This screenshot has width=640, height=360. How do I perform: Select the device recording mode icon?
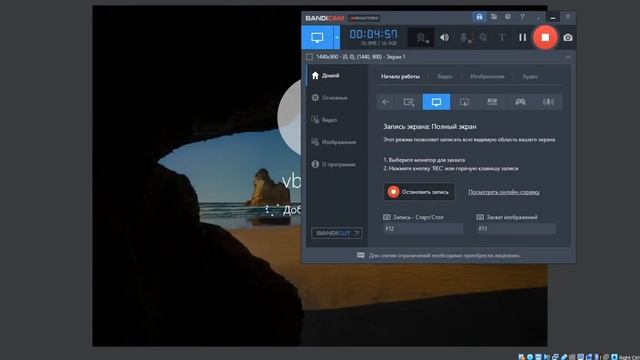click(492, 102)
